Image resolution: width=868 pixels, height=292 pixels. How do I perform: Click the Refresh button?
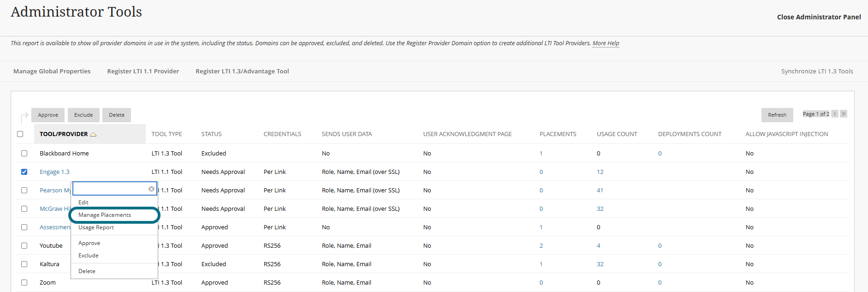click(777, 115)
